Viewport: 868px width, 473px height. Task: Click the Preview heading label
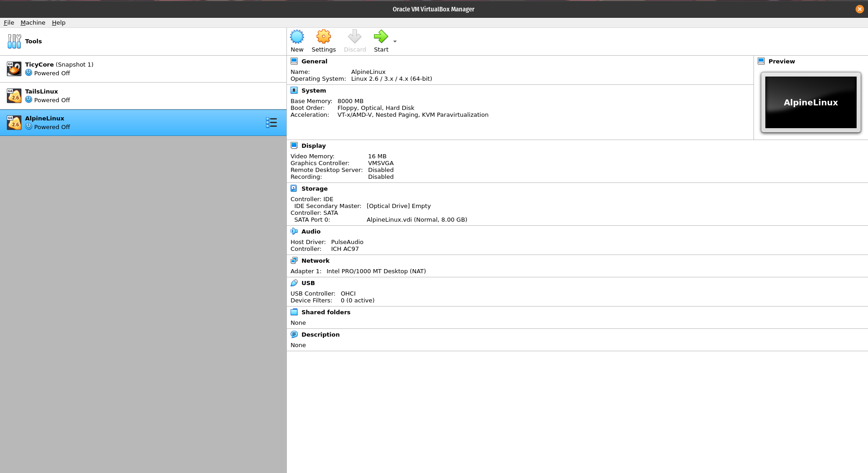click(x=781, y=61)
